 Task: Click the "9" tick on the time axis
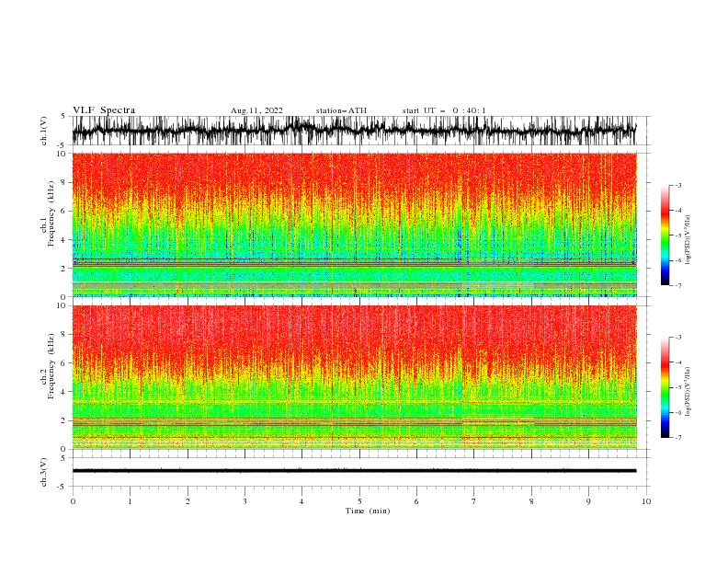coord(588,501)
